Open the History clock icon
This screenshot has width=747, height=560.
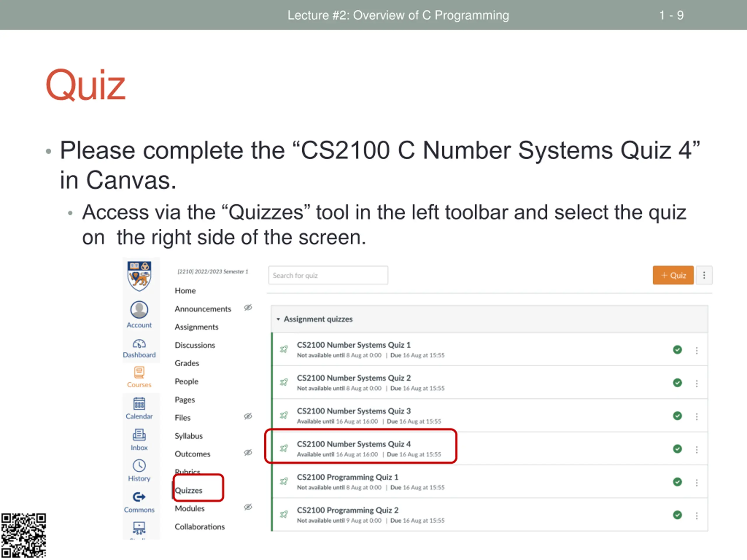(139, 466)
